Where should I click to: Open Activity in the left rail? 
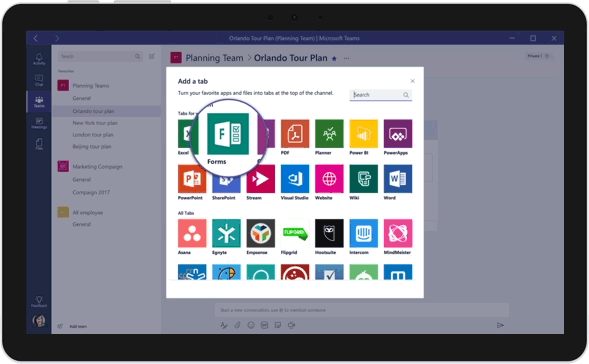pyautogui.click(x=39, y=59)
